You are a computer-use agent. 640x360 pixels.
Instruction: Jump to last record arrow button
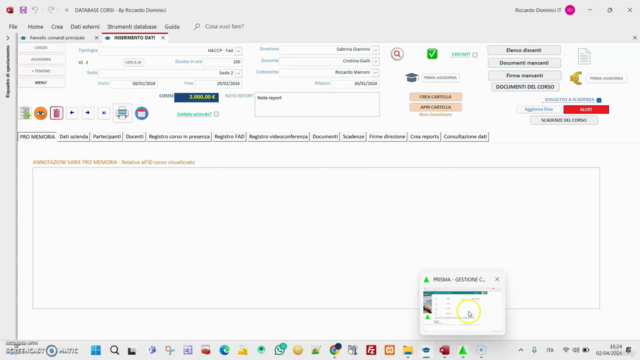coord(104,113)
